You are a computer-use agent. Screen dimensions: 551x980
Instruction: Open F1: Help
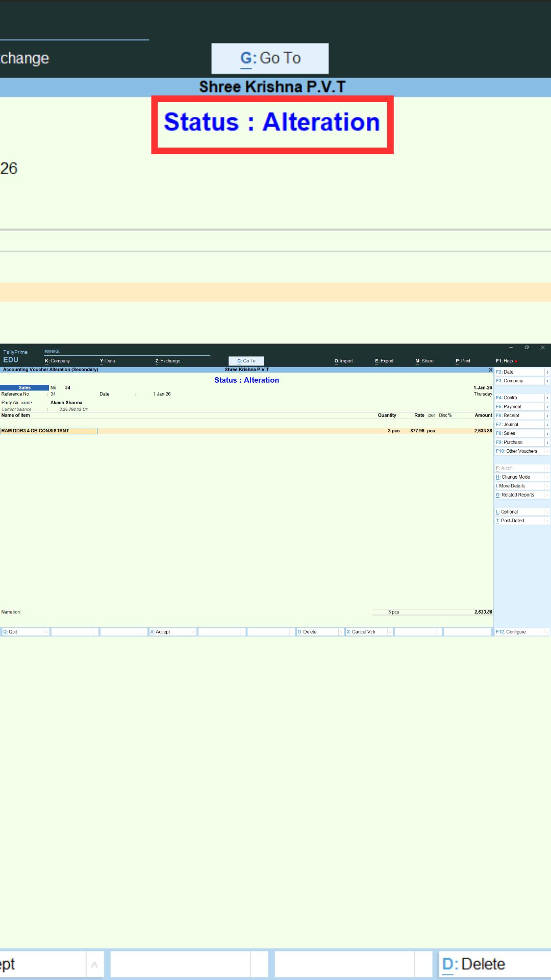505,361
